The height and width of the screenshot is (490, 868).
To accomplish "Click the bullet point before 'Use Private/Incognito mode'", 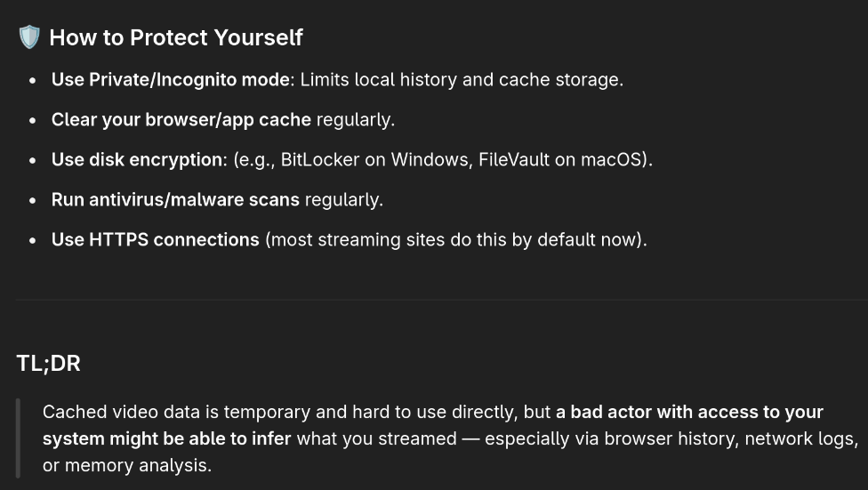I will point(33,80).
